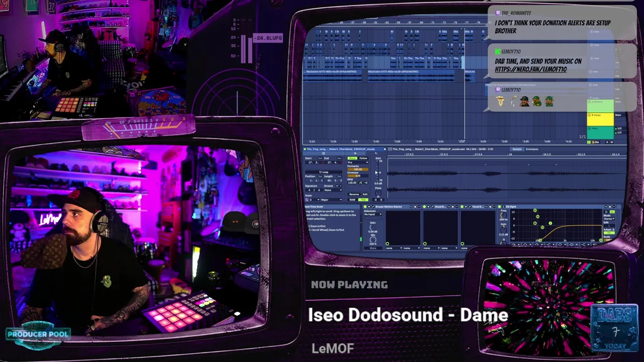Click the -24.8 LUFS loudness readout
The height and width of the screenshot is (362, 644).
[268, 38]
